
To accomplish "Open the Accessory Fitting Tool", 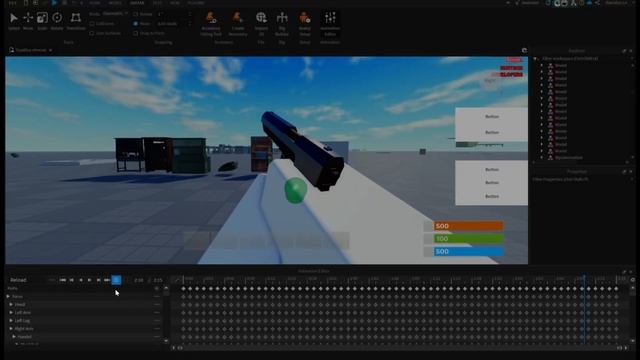I will point(211,24).
